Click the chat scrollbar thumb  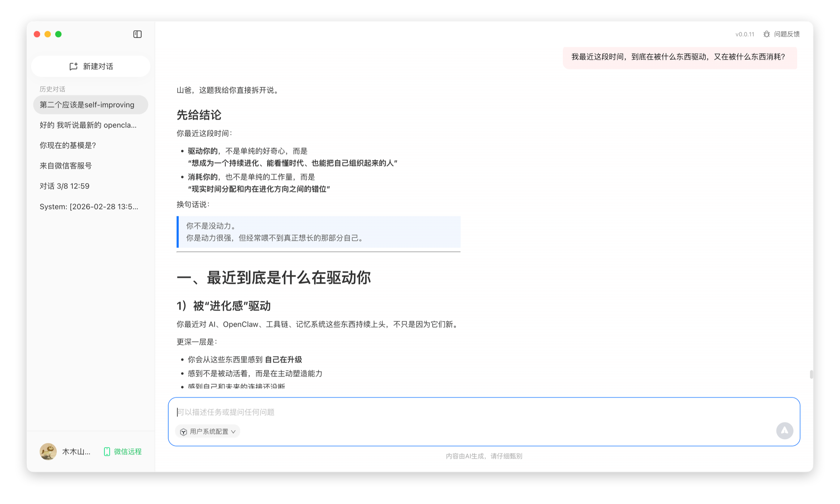point(811,374)
